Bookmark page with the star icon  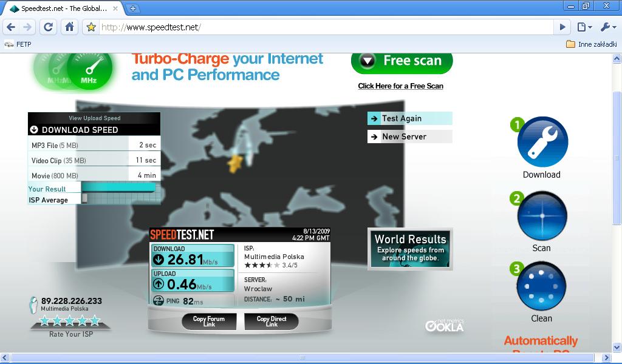pyautogui.click(x=91, y=27)
